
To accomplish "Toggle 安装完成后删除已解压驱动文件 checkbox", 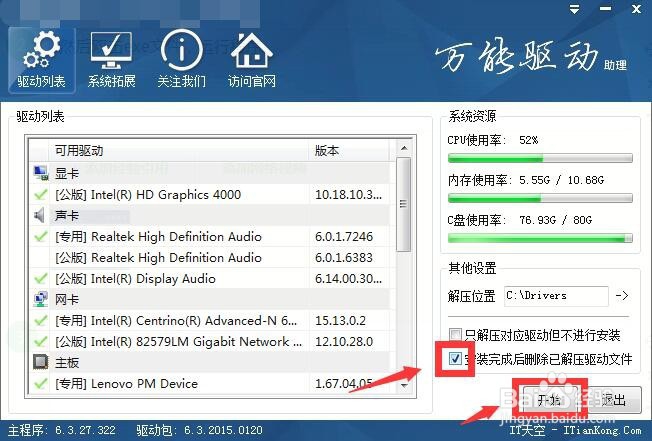I will click(x=455, y=358).
